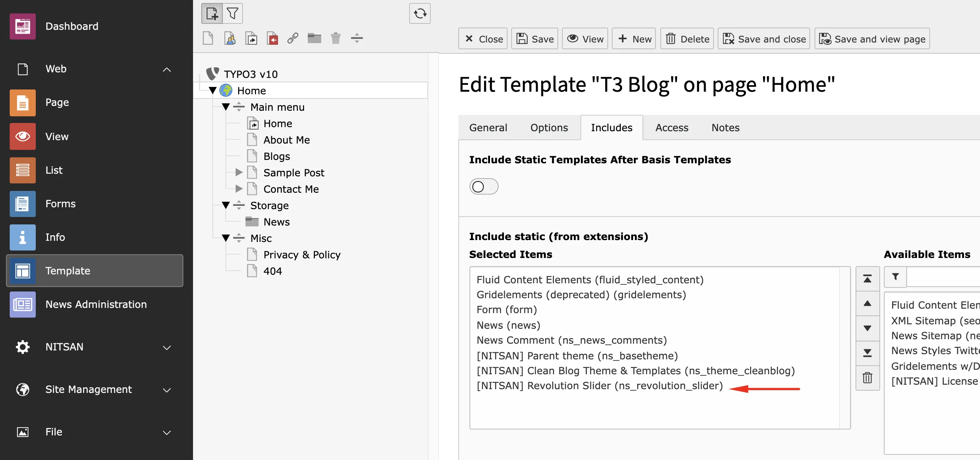Viewport: 980px width, 460px height.
Task: Refresh the page tree
Action: (420, 13)
